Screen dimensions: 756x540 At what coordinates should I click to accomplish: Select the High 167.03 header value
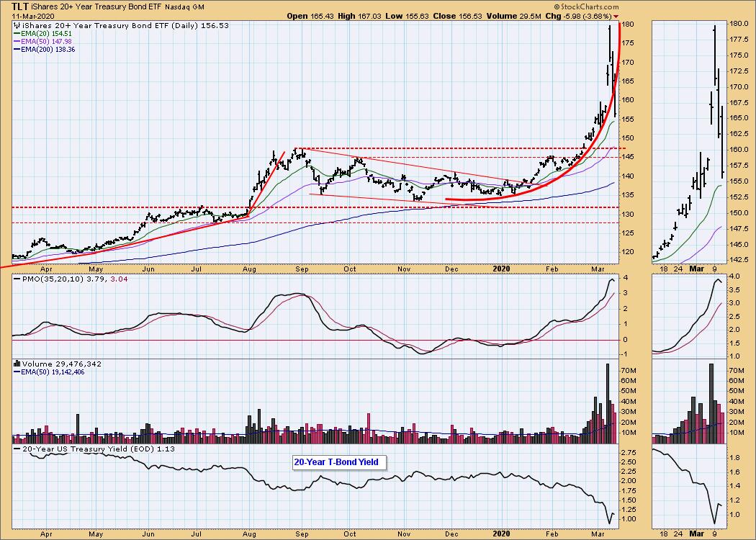tap(359, 16)
